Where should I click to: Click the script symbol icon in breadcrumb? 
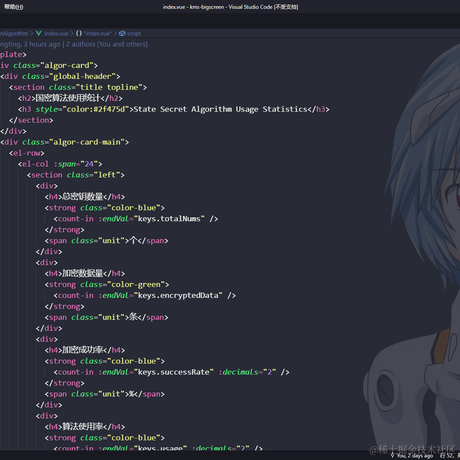point(122,33)
